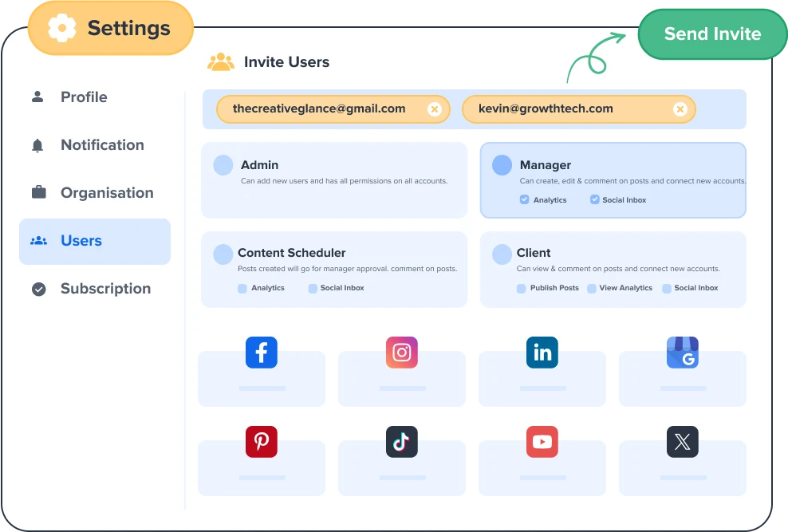788x532 pixels.
Task: Click the Facebook icon
Action: pos(261,353)
